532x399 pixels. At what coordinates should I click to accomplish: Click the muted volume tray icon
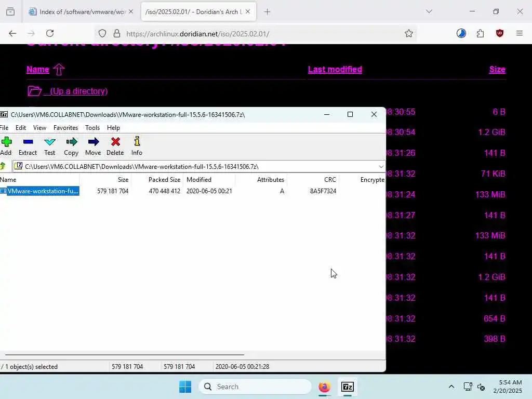481,387
